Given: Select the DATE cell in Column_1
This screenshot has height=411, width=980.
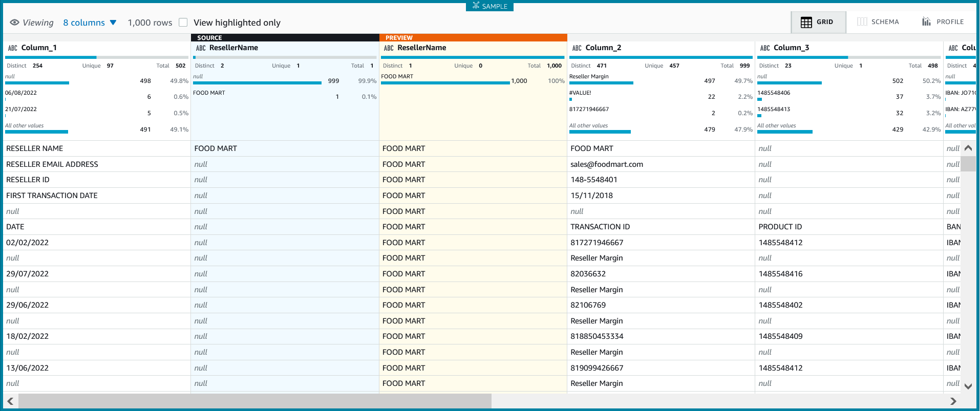Looking at the screenshot, I should click(x=97, y=227).
